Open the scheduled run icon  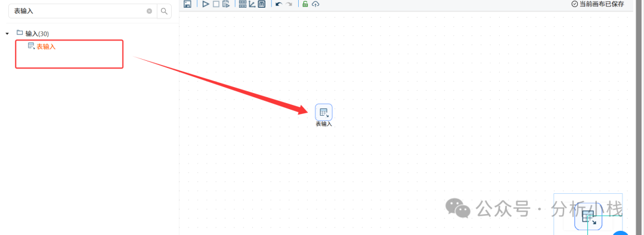tap(226, 4)
